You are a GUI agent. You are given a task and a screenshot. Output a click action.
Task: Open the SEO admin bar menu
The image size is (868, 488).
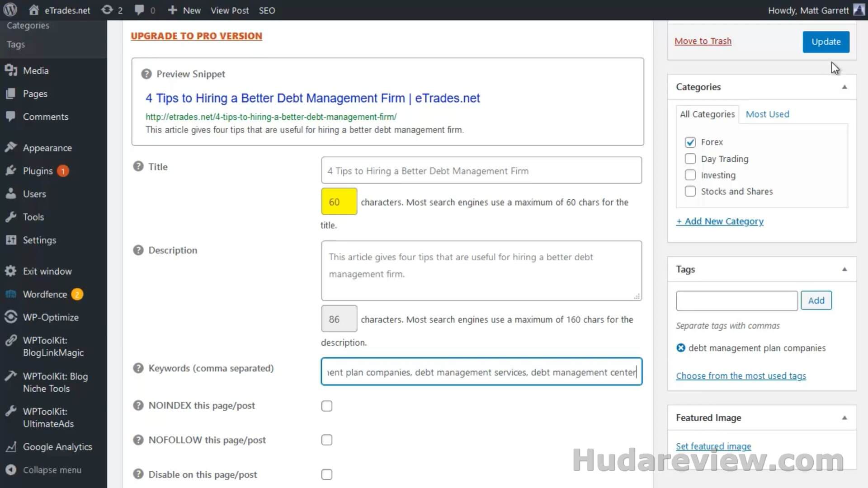click(267, 10)
